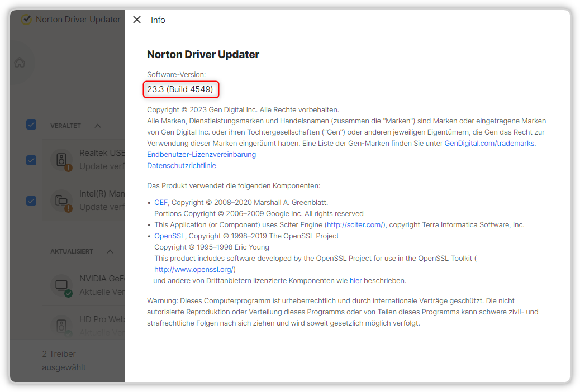This screenshot has width=580, height=392.
Task: Toggle the VERALTET select-all checkbox
Action: tap(31, 125)
